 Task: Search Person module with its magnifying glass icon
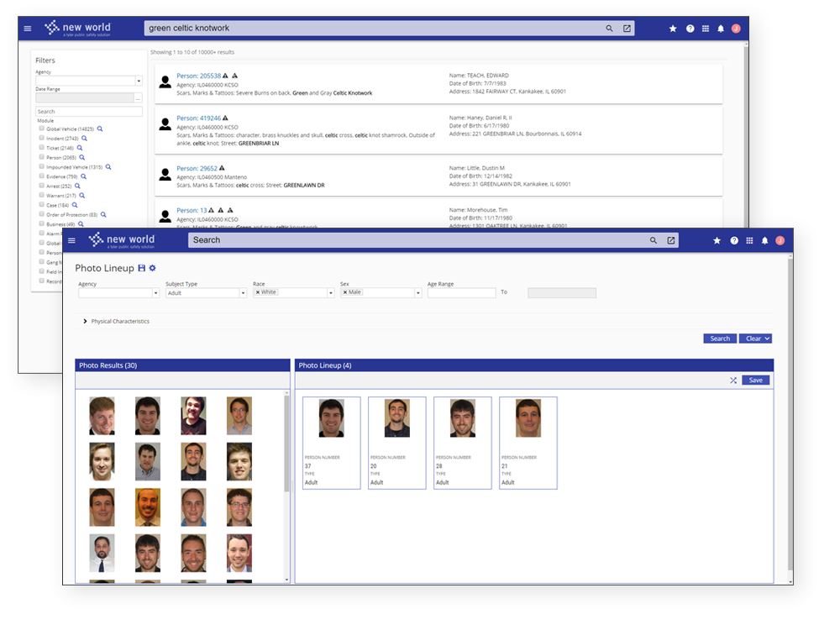[82, 157]
